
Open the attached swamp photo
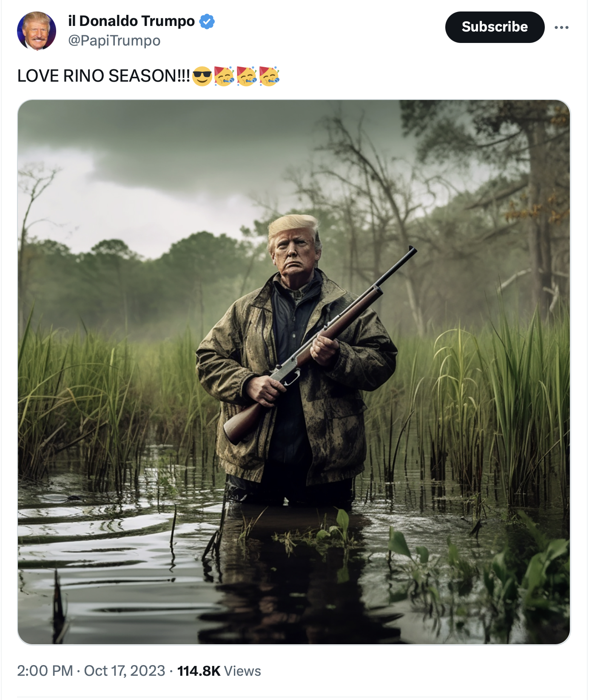tap(294, 372)
